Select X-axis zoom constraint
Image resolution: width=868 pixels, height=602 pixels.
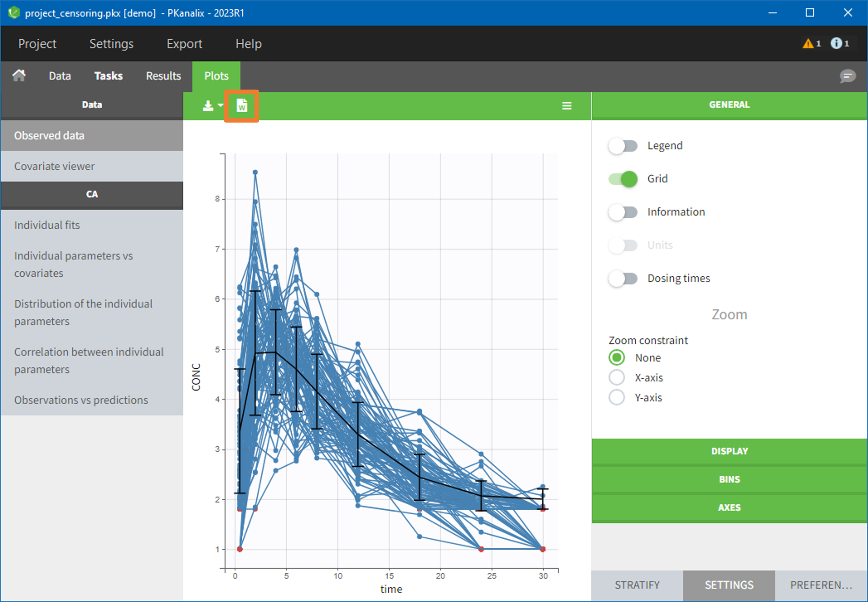click(x=616, y=378)
